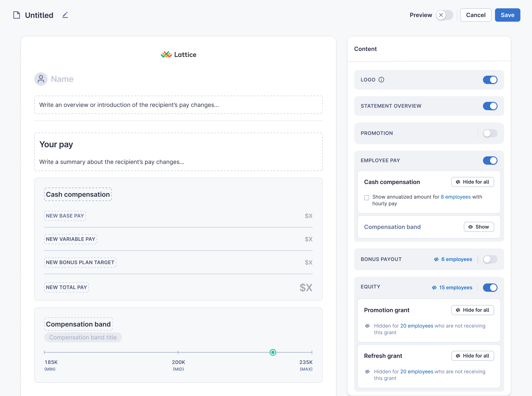Viewport: 532px width, 396px height.
Task: Click the pencil edit title icon
Action: [x=65, y=15]
